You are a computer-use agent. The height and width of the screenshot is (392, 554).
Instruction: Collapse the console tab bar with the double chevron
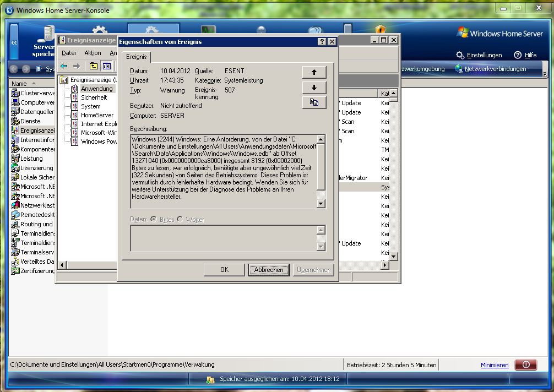tap(14, 42)
